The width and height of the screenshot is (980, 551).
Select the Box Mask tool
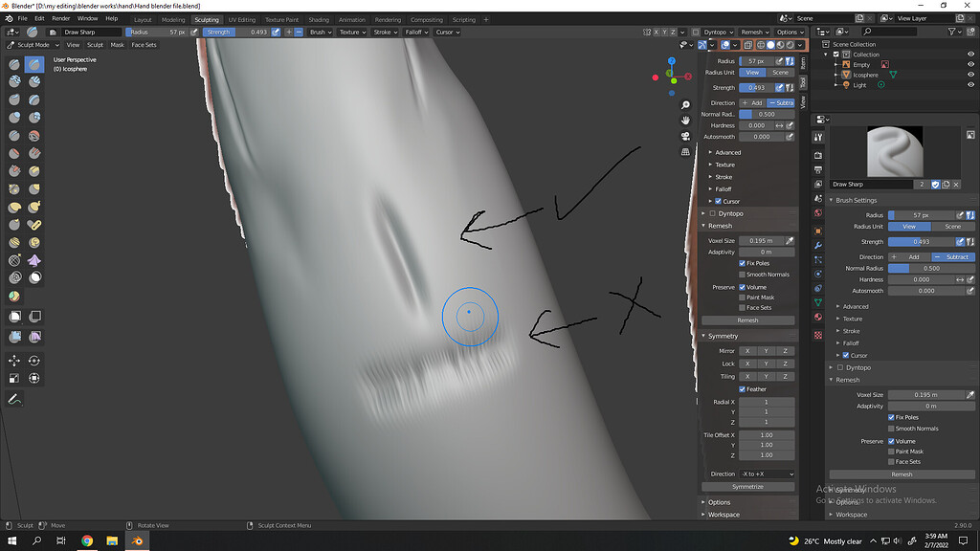14,316
